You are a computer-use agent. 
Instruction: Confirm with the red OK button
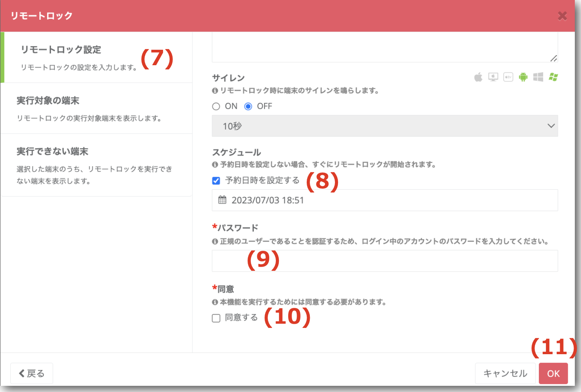click(x=554, y=373)
